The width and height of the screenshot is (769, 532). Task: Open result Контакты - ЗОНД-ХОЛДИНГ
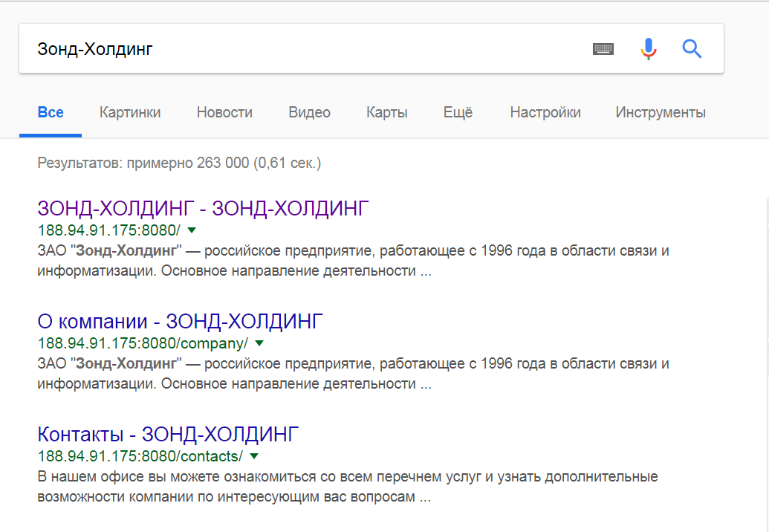[x=168, y=435]
